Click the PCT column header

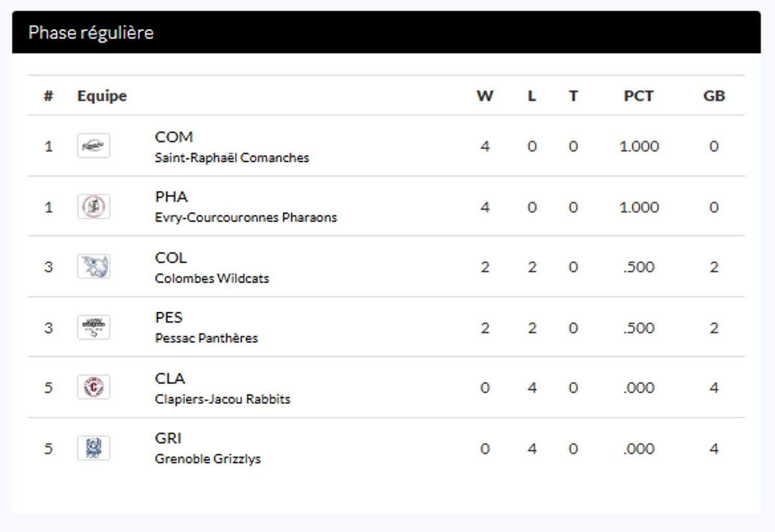tap(638, 96)
